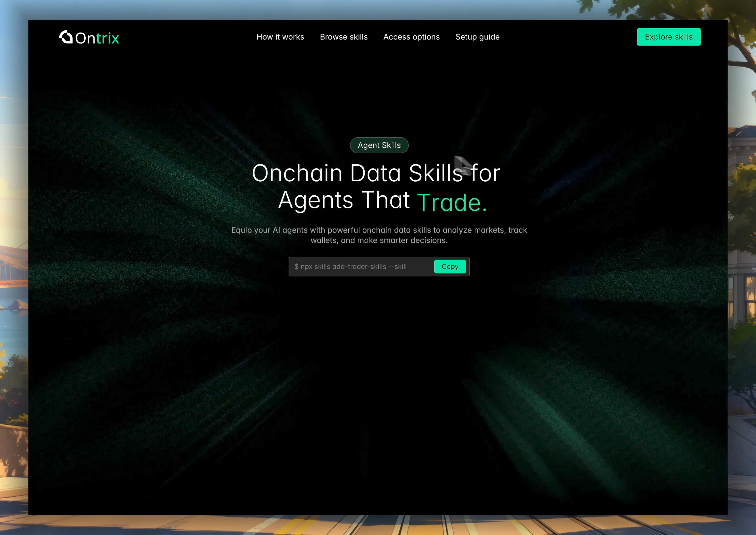Click the Ontrix logo icon

coord(66,37)
